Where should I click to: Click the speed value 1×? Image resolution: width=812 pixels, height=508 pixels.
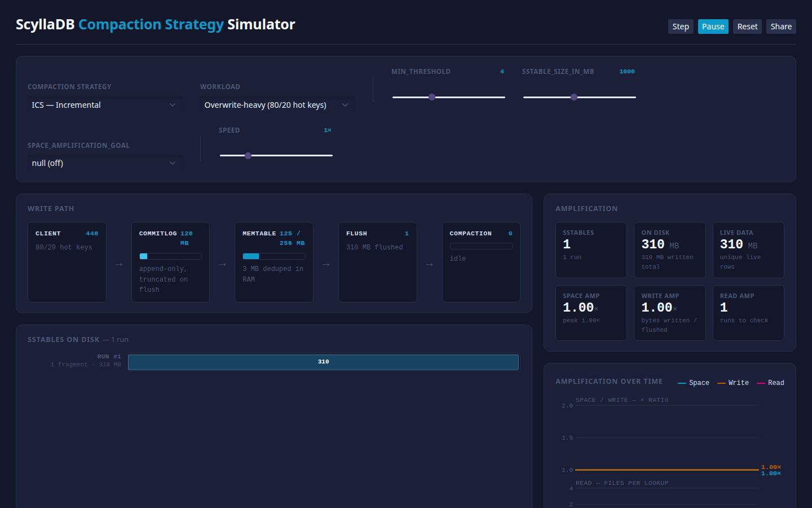point(328,130)
